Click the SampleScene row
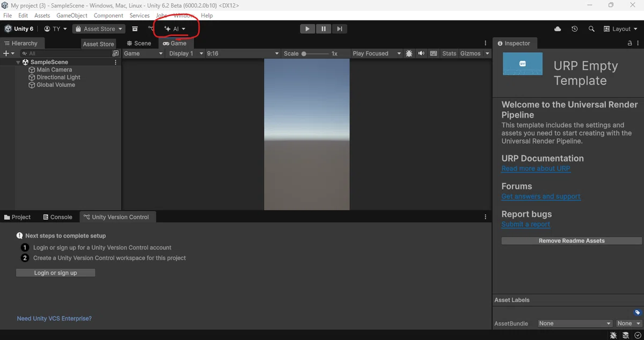This screenshot has width=644, height=340. (x=61, y=62)
